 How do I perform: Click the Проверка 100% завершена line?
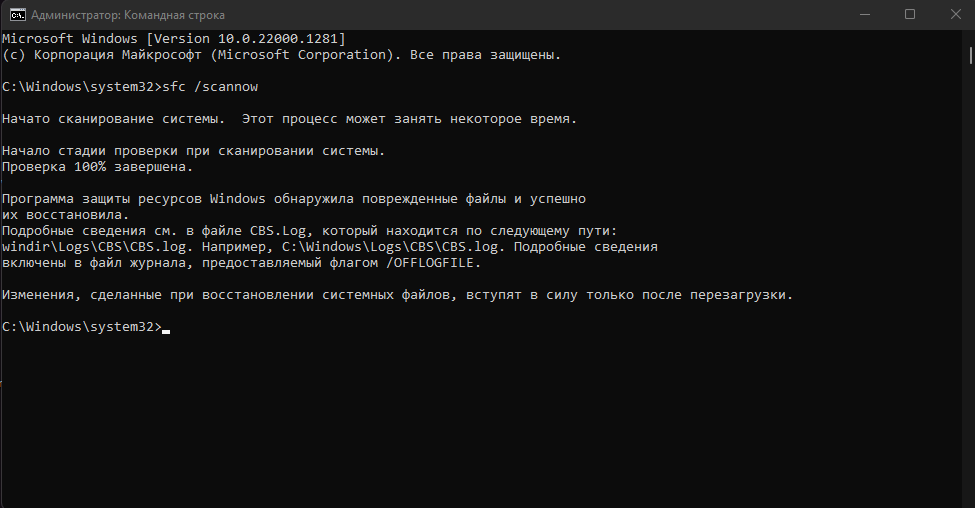point(98,167)
